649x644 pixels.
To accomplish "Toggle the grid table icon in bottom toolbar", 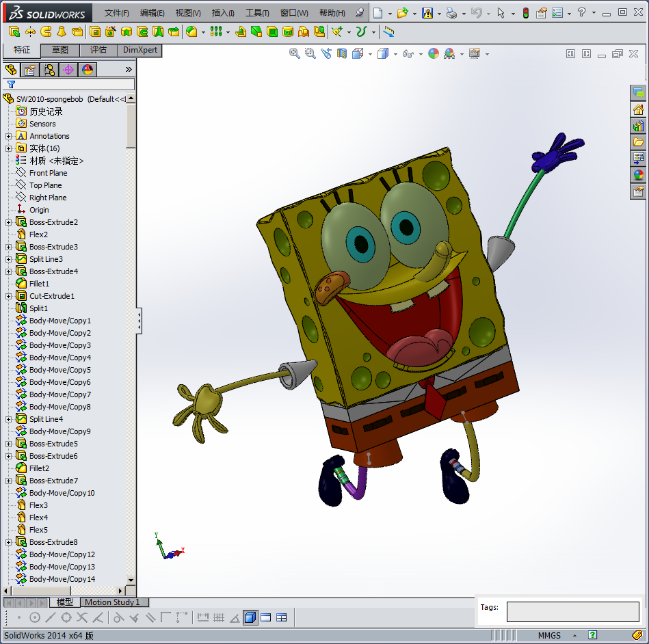I will click(282, 617).
